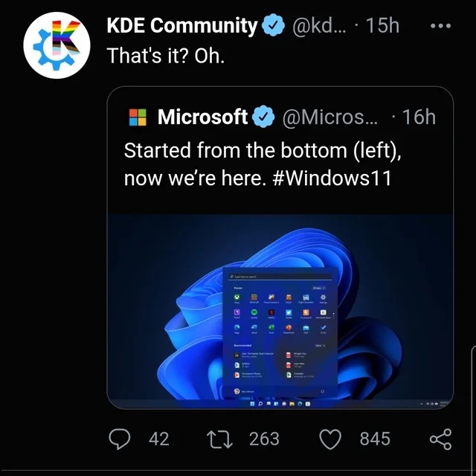The height and width of the screenshot is (476, 476).
Task: Click the 16h quoted tweet timestamp
Action: pos(419,117)
